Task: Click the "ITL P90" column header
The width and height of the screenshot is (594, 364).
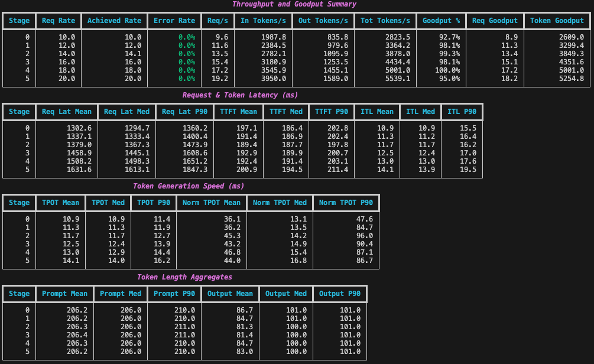Action: [x=462, y=112]
